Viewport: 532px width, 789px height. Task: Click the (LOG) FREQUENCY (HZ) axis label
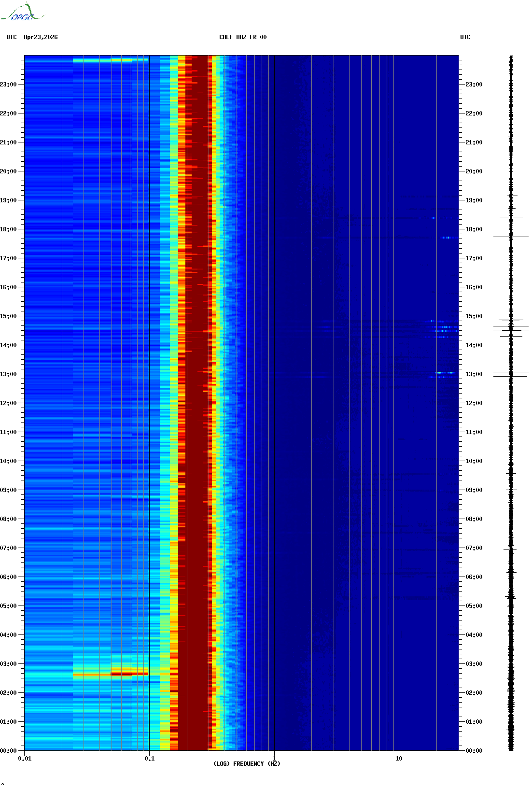point(247,763)
